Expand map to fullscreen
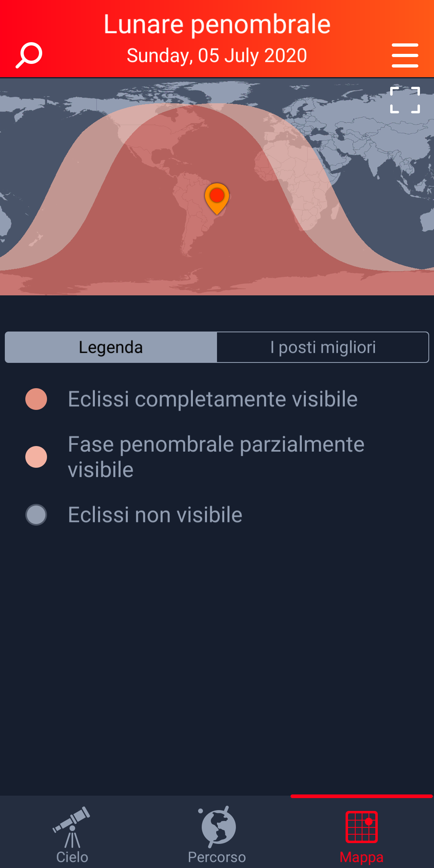The image size is (434, 868). [x=405, y=100]
